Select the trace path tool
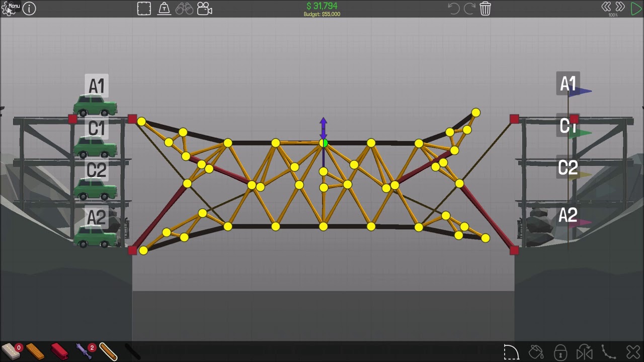644x362 pixels. tap(609, 352)
